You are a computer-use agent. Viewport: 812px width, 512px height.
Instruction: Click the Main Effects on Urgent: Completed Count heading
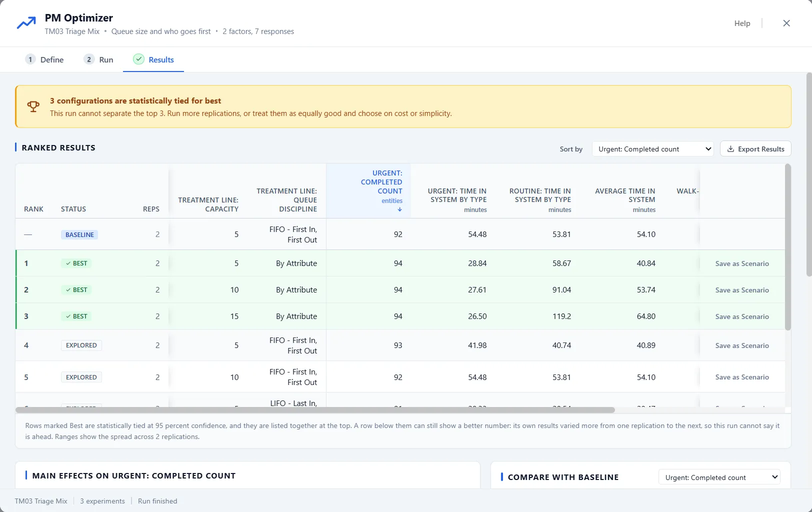pyautogui.click(x=134, y=476)
